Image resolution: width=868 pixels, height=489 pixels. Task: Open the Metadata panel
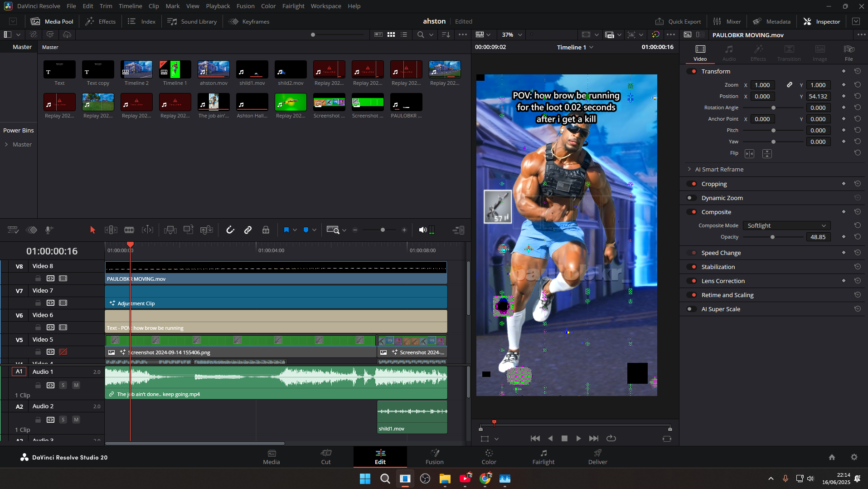point(771,21)
